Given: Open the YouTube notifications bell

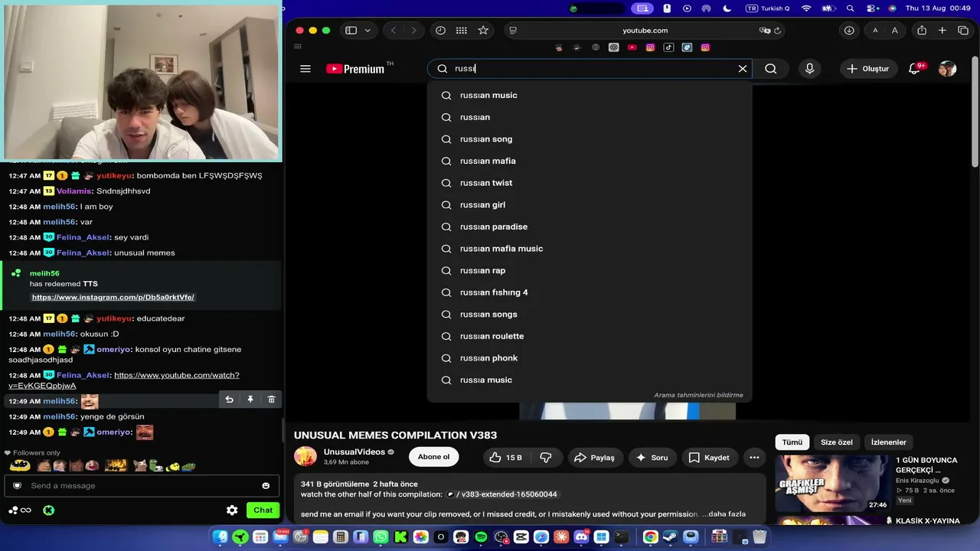Looking at the screenshot, I should [914, 69].
